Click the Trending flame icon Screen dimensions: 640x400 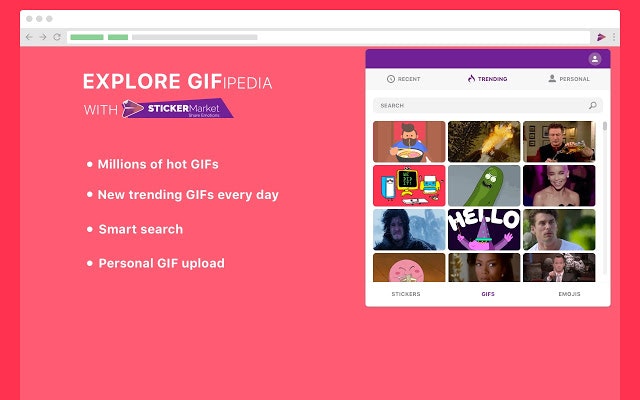click(471, 78)
